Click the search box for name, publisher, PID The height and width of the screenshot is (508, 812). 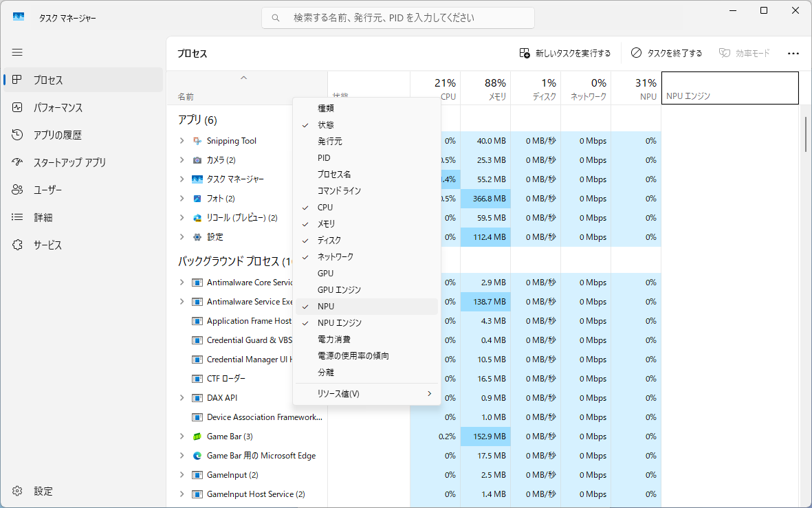pyautogui.click(x=397, y=18)
